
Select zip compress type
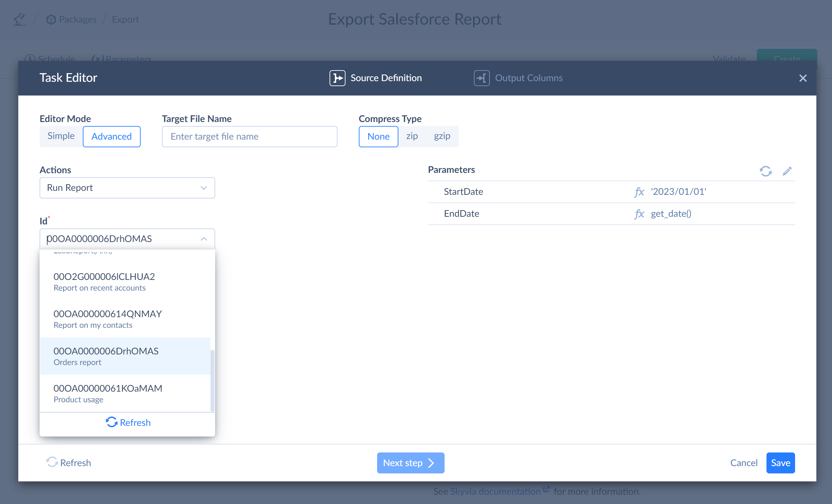point(412,136)
